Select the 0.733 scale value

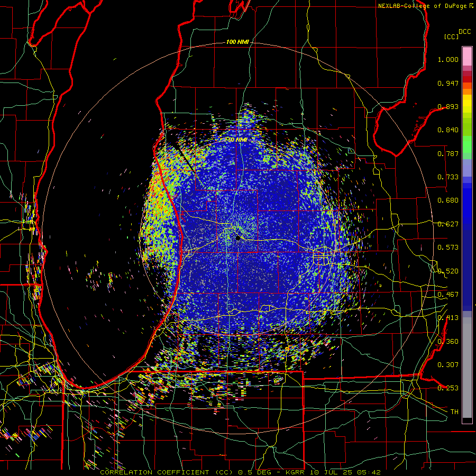(x=448, y=177)
